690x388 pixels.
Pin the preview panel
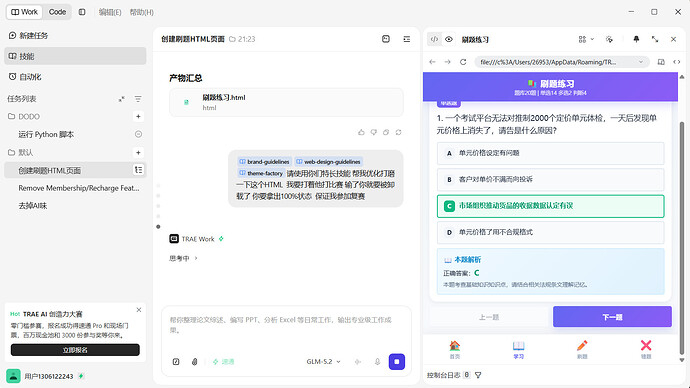click(x=636, y=39)
